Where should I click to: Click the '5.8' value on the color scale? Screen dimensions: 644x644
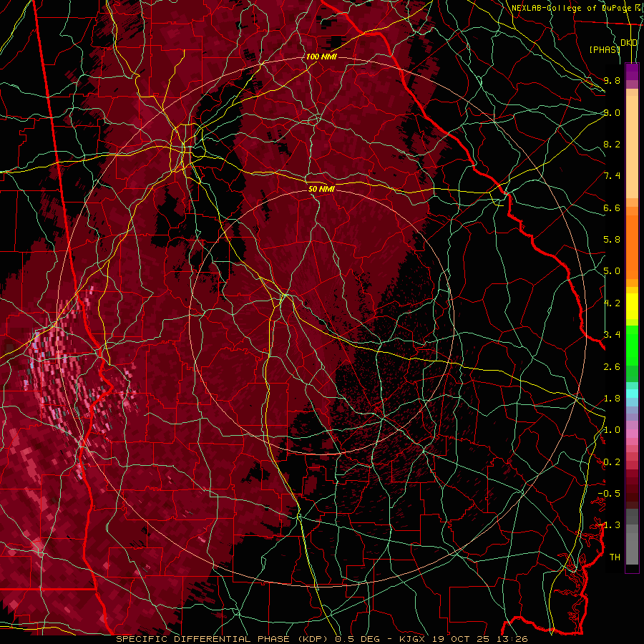(612, 240)
